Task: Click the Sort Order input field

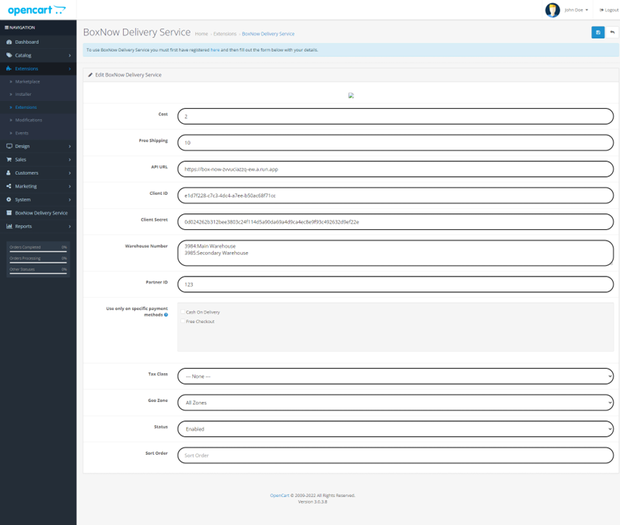Action: click(x=395, y=454)
